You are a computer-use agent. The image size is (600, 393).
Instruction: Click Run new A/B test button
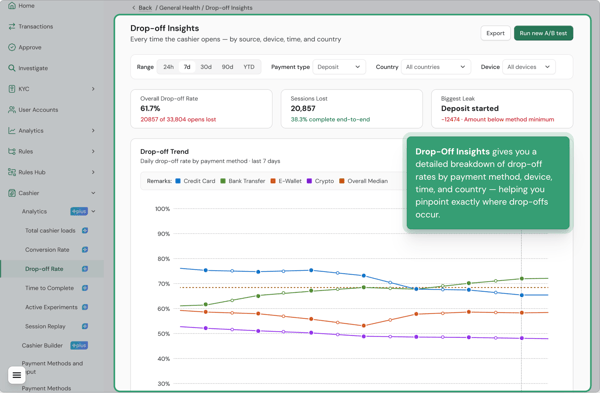click(x=543, y=33)
